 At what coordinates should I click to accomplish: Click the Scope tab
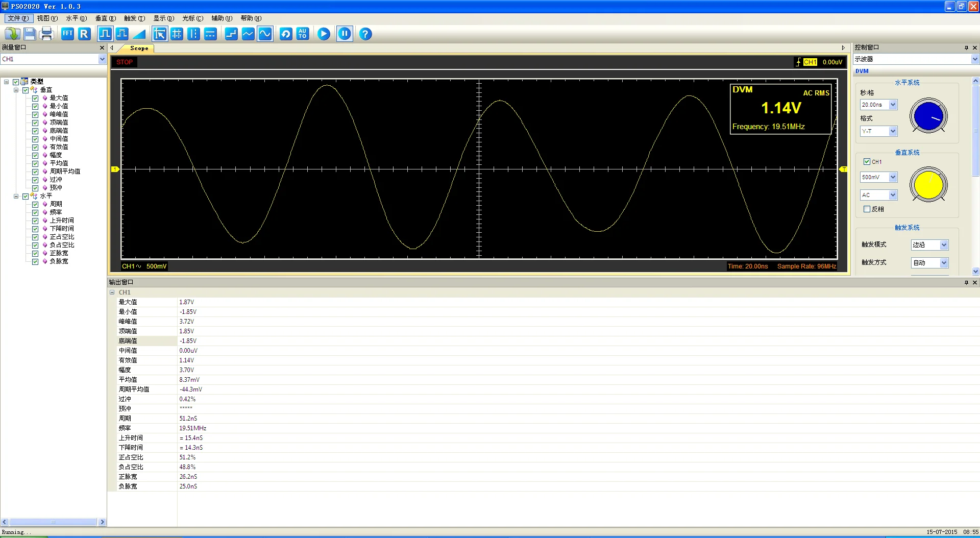tap(139, 48)
